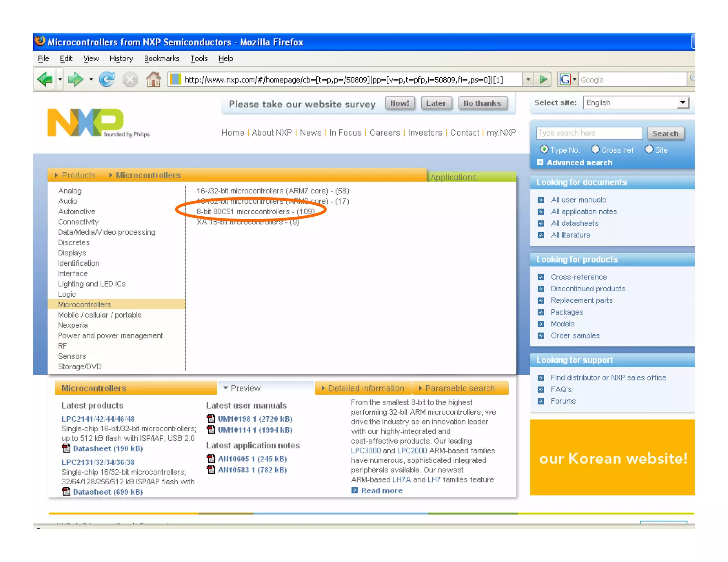This screenshot has height=562, width=728.
Task: Open the Bookmarks menu
Action: click(x=161, y=59)
